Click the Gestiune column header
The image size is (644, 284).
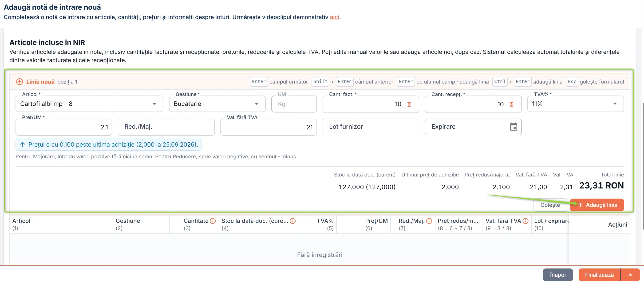click(x=141, y=224)
